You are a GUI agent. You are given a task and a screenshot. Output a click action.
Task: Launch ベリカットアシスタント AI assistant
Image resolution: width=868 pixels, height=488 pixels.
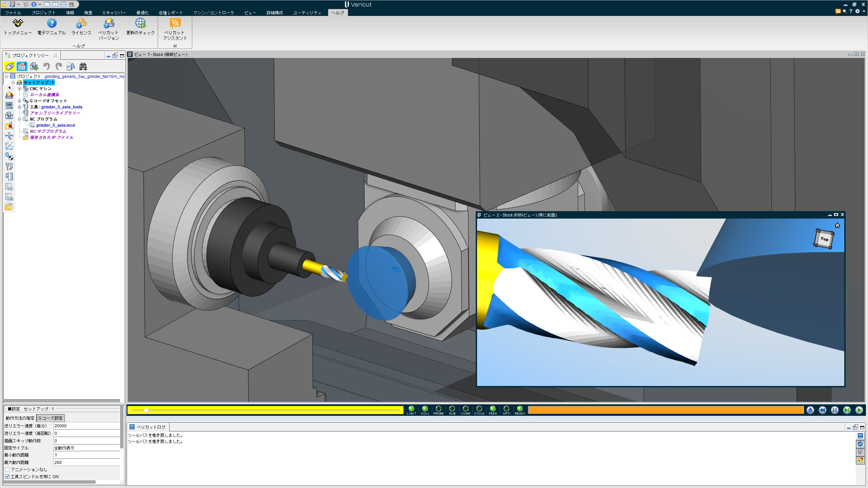(x=175, y=24)
